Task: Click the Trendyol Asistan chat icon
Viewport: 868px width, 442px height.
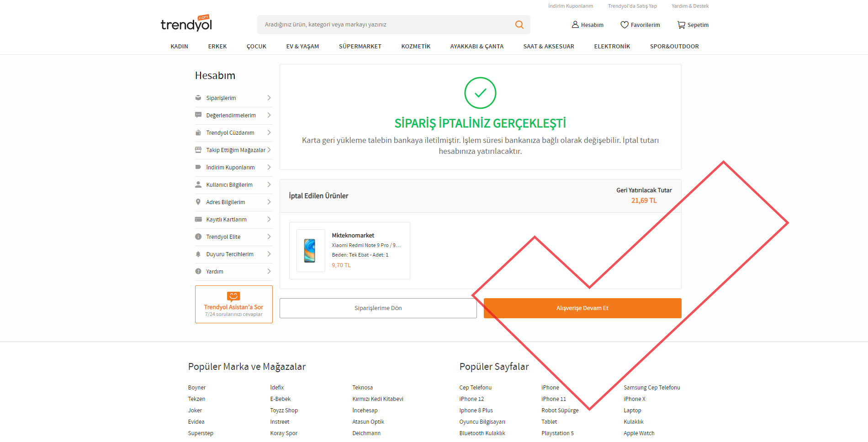Action: (233, 296)
